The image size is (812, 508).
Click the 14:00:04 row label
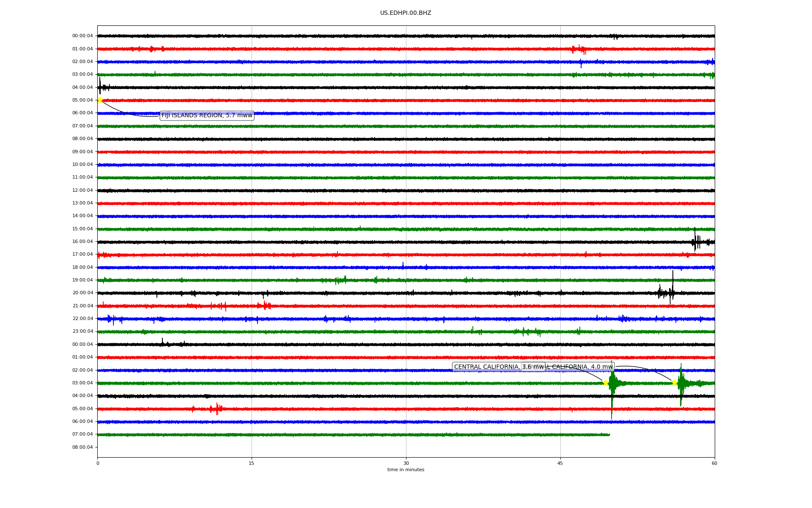pyautogui.click(x=82, y=216)
